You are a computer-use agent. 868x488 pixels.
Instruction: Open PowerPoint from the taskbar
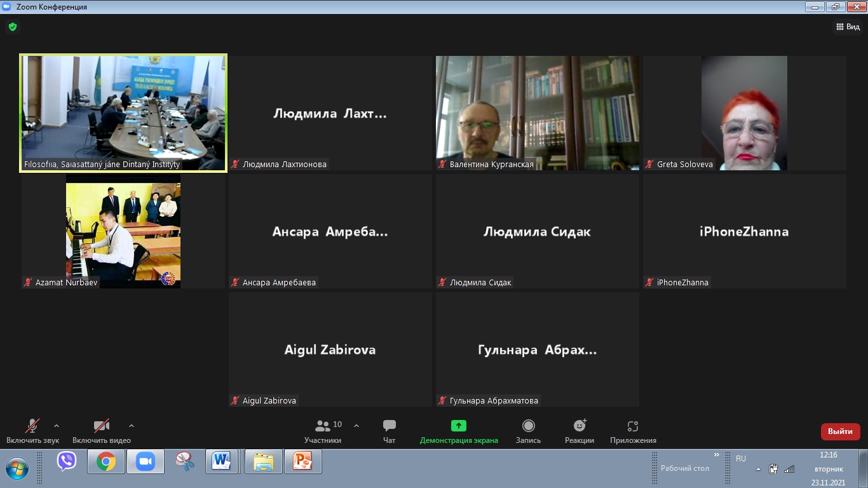(x=302, y=461)
